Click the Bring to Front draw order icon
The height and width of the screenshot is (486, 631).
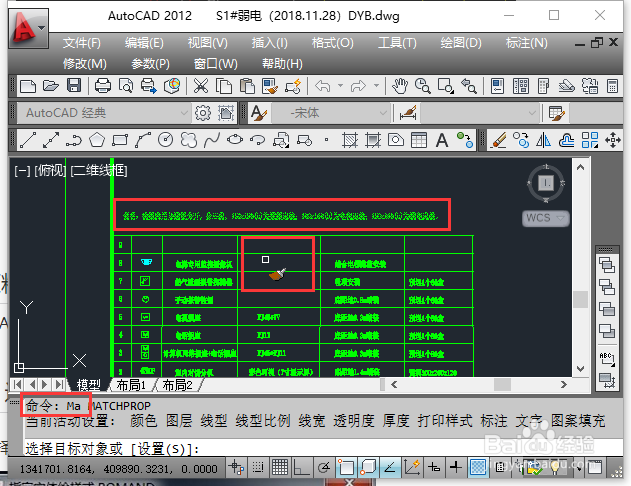click(x=607, y=265)
